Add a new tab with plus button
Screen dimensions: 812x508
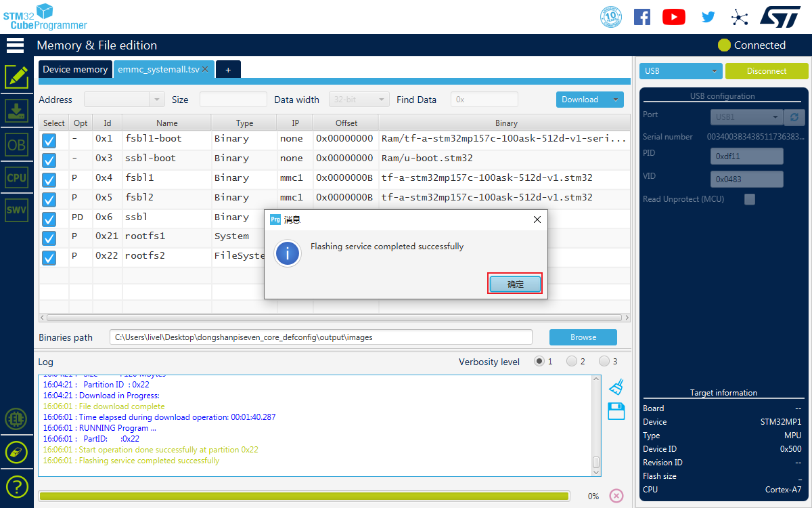(228, 70)
